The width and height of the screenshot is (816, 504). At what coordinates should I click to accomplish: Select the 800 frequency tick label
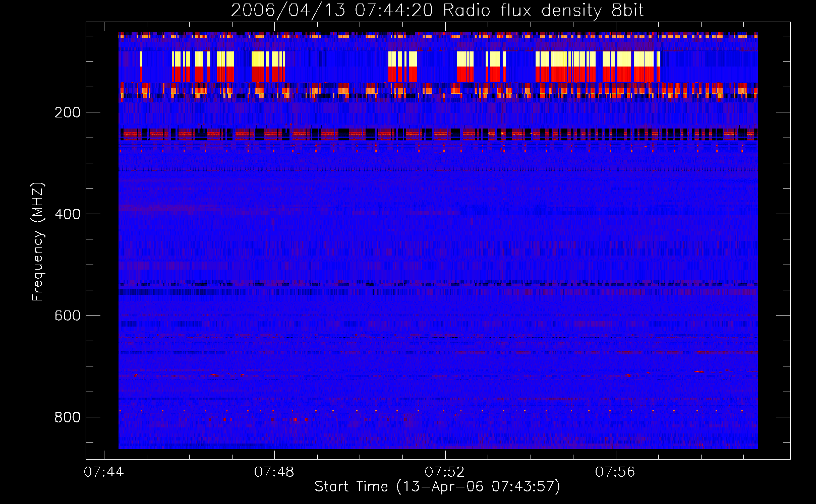pos(68,417)
